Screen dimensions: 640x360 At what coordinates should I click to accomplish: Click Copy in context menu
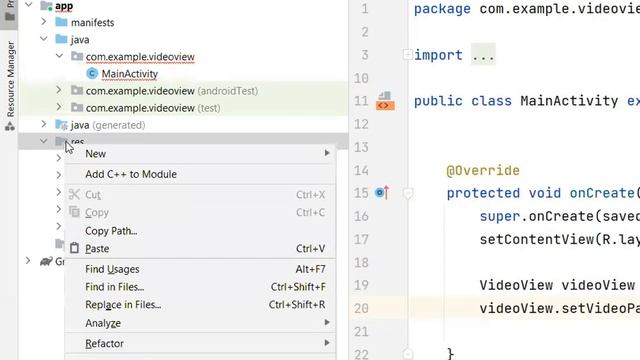click(x=200, y=213)
